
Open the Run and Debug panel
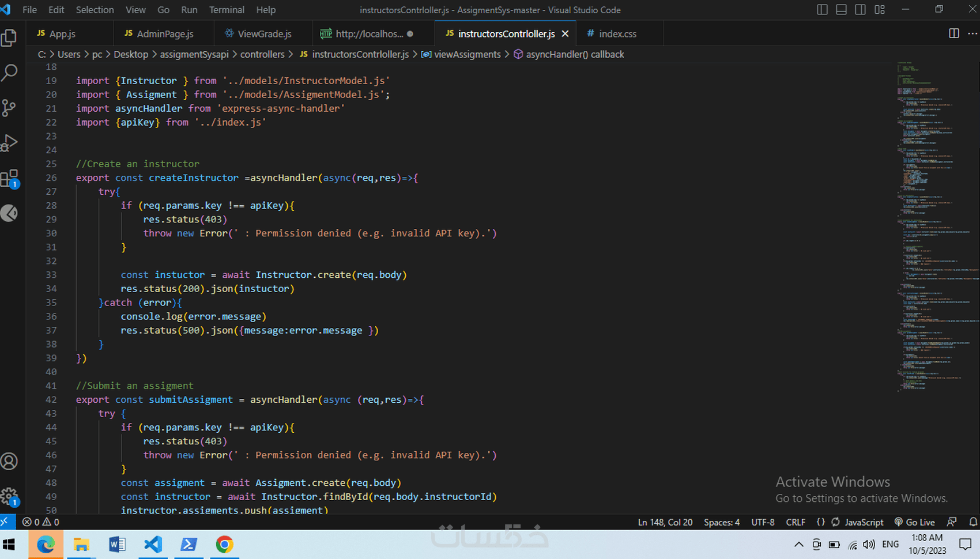[x=10, y=142]
